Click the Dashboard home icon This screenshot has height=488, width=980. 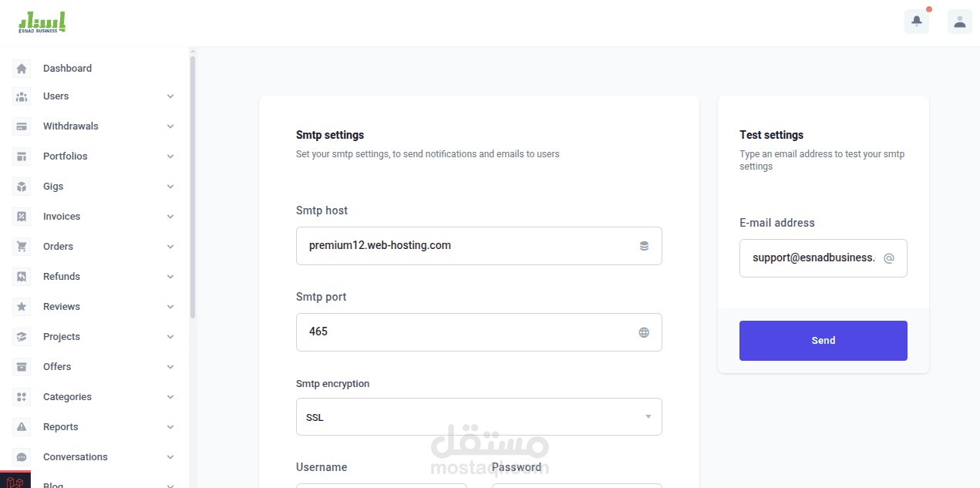point(22,69)
